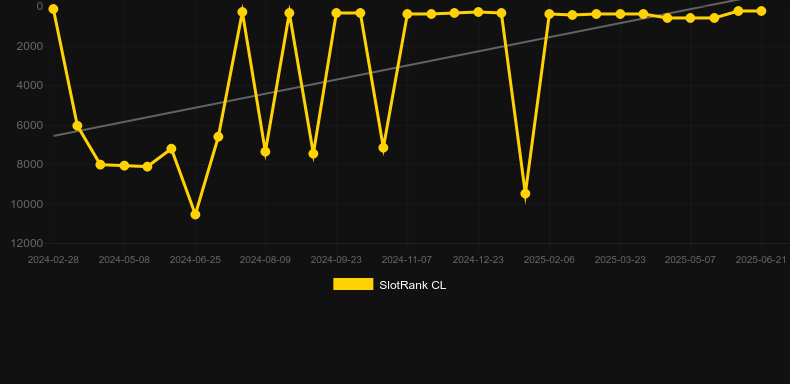790x384 pixels.
Task: Select the data point above the 2024-11-07 label
Action: (407, 14)
